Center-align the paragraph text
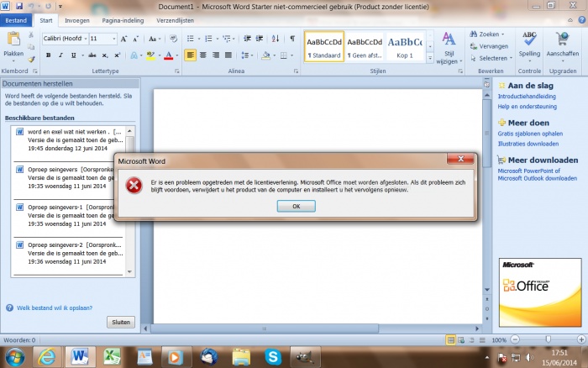 pyautogui.click(x=204, y=55)
